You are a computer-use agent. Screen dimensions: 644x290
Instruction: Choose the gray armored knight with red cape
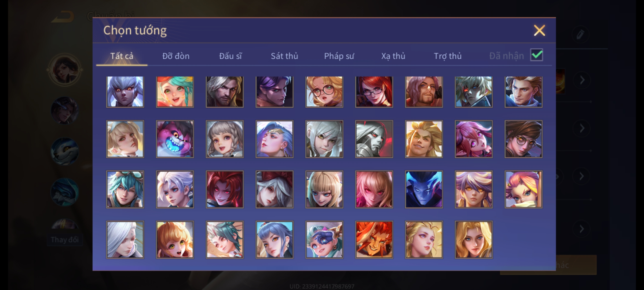[x=374, y=139]
